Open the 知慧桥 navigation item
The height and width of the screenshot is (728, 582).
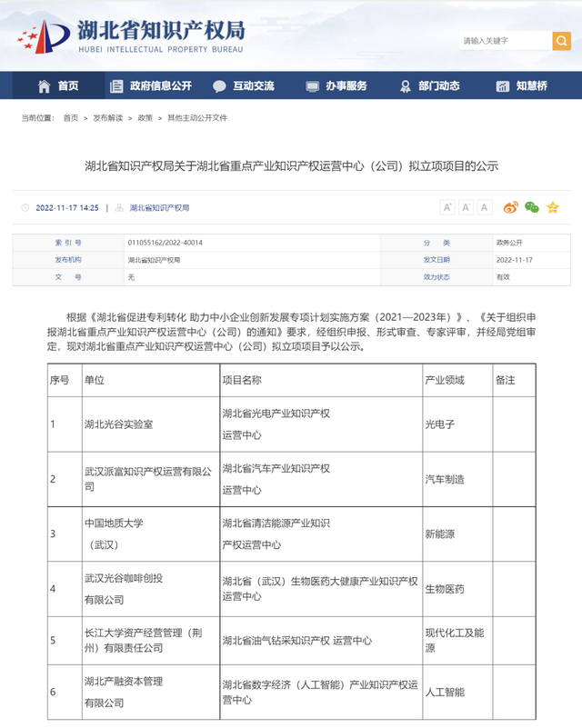[x=522, y=86]
